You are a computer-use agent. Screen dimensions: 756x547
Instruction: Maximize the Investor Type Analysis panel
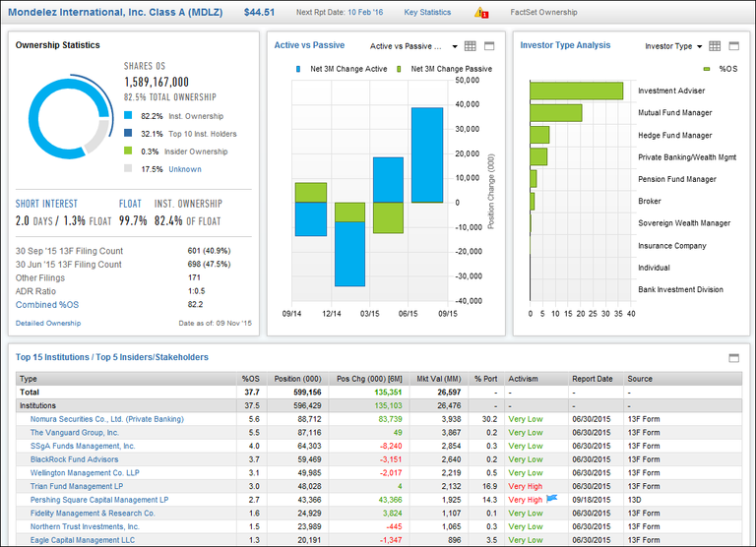coord(733,46)
